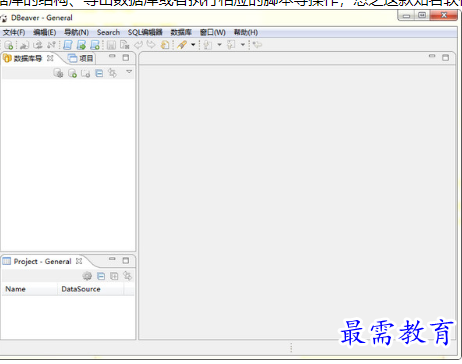Click the DataSource column header
This screenshot has width=462, height=364.
point(91,289)
